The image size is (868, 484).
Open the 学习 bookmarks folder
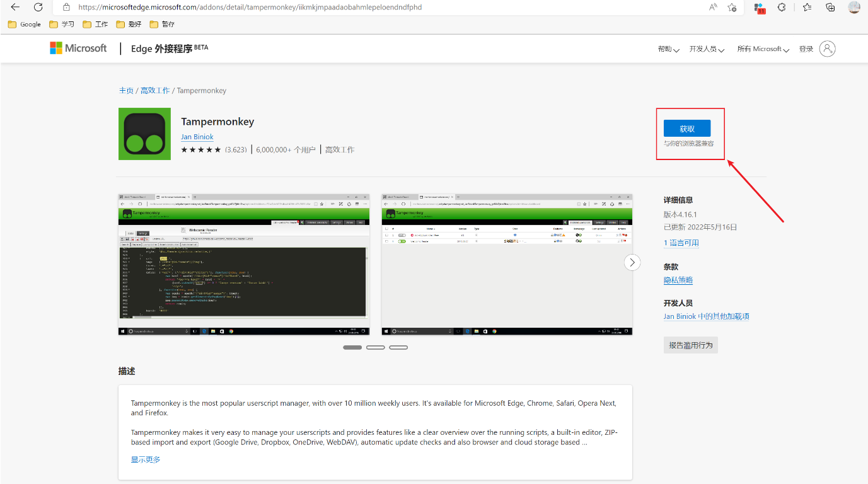[x=61, y=25]
